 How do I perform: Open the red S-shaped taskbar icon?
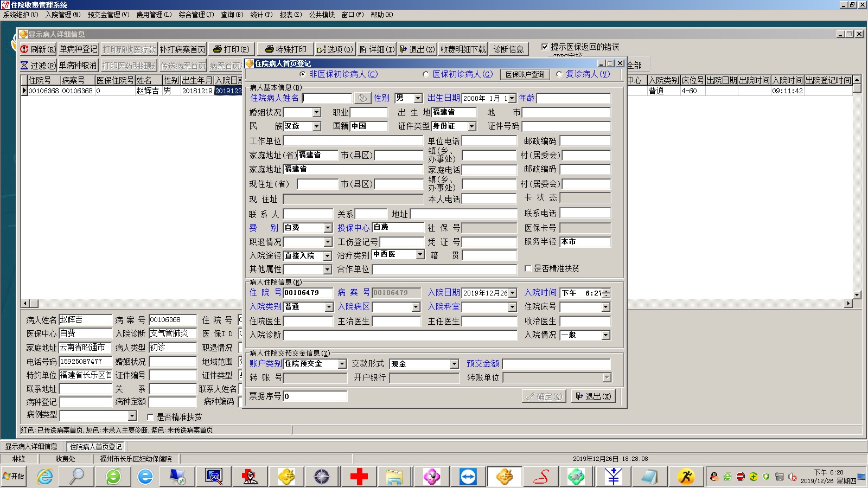pyautogui.click(x=541, y=477)
